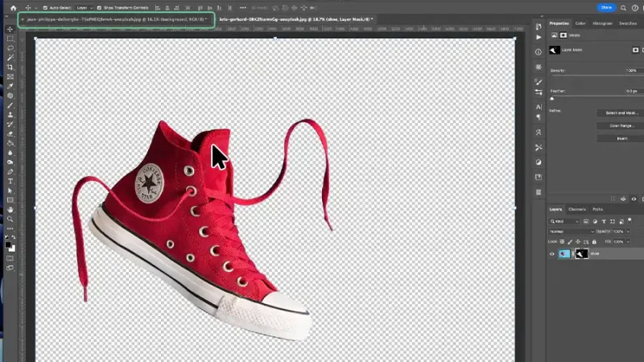This screenshot has width=644, height=362.
Task: Open the Fill slider dropdown arrow
Action: 628,242
